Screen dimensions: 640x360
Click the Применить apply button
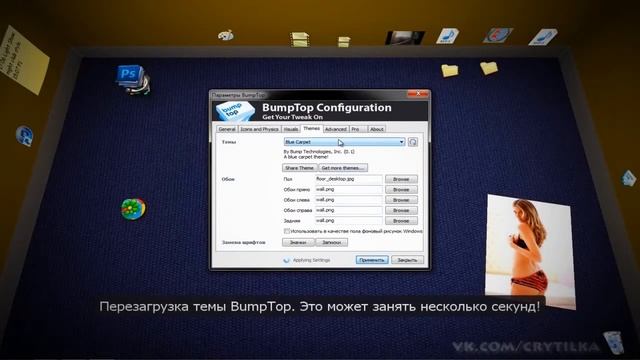(x=372, y=260)
